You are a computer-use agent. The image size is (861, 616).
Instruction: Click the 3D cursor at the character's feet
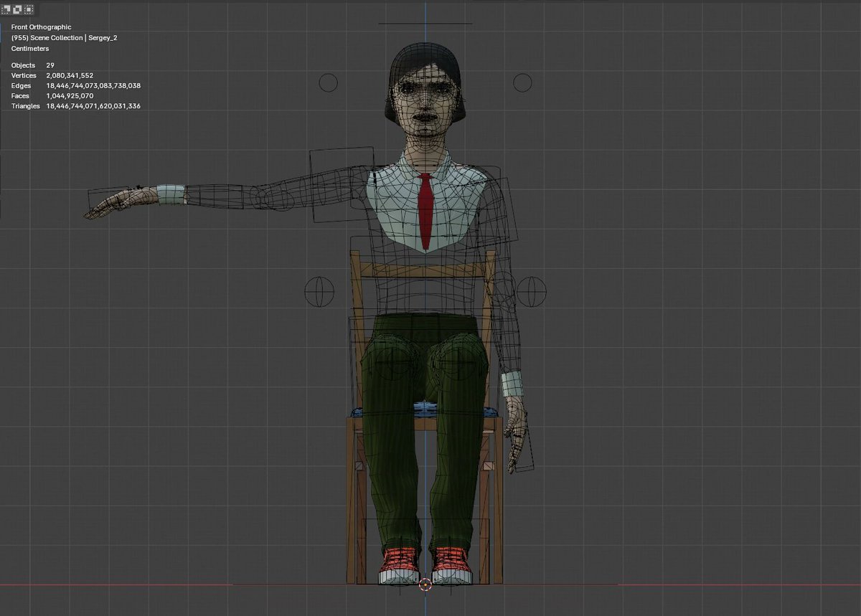click(425, 584)
